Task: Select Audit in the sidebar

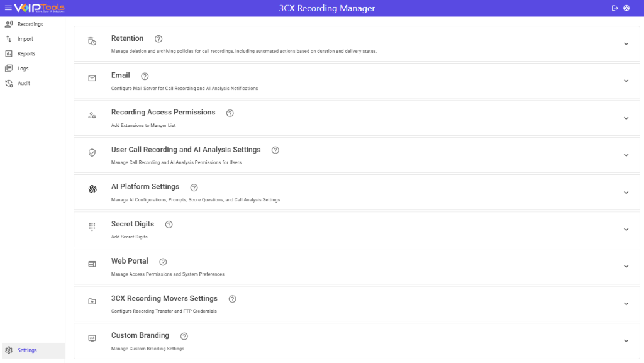Action: point(24,84)
